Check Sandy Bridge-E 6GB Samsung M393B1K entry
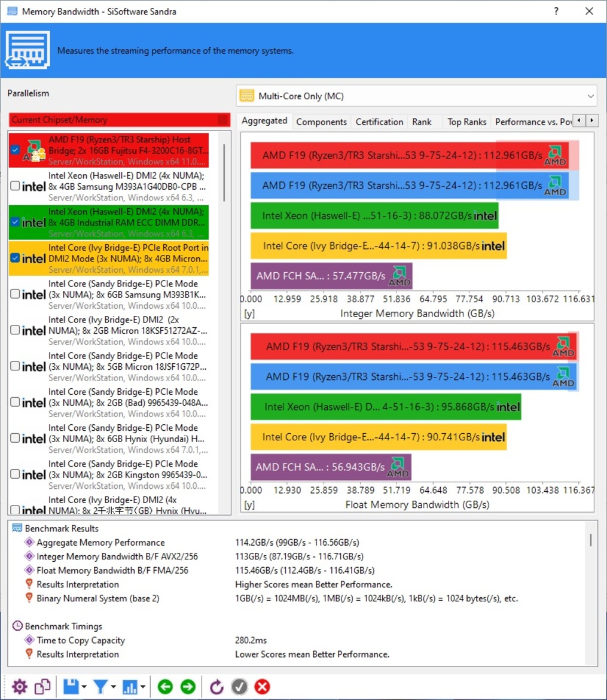Image resolution: width=607 pixels, height=700 pixels. point(15,294)
